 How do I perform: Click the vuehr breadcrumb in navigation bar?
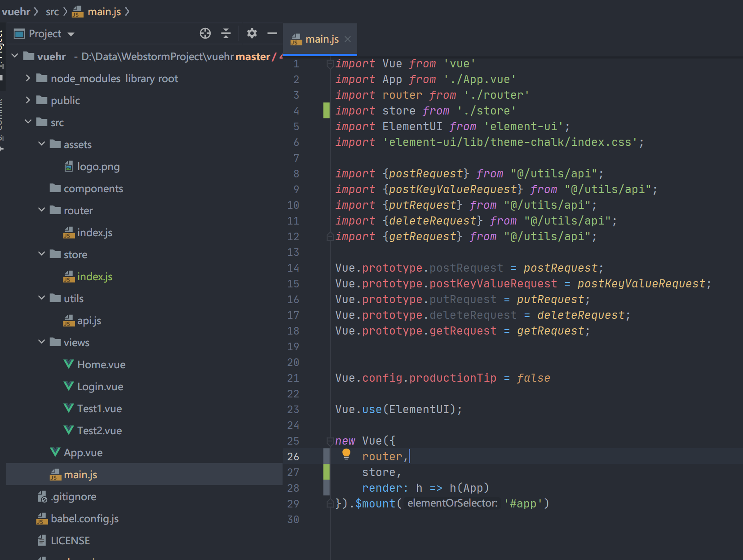pos(16,12)
